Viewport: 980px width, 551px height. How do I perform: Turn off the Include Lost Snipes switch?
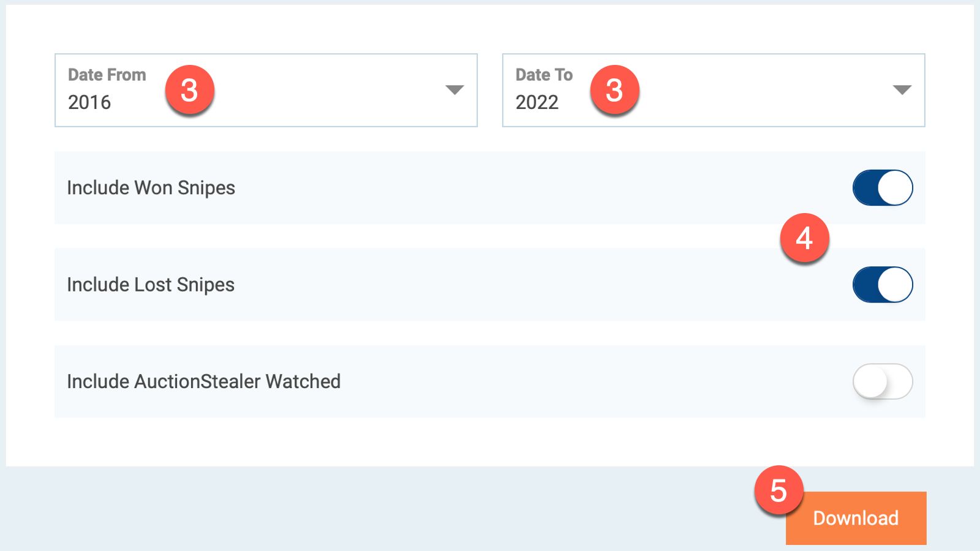click(883, 285)
